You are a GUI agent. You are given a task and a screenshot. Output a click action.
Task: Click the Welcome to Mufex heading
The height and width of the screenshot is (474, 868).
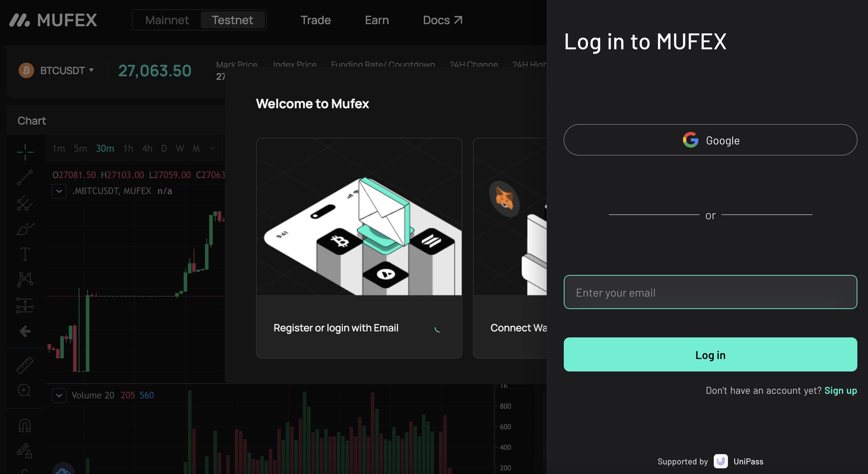312,104
